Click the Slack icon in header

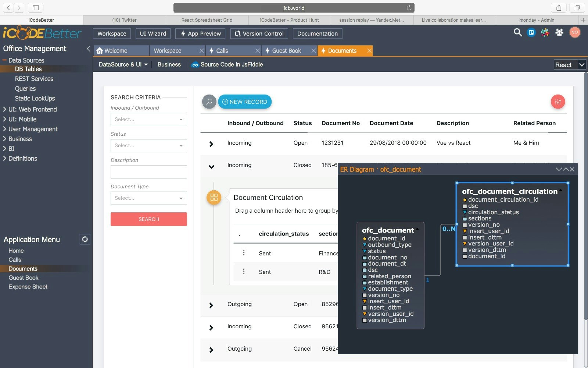click(x=545, y=33)
